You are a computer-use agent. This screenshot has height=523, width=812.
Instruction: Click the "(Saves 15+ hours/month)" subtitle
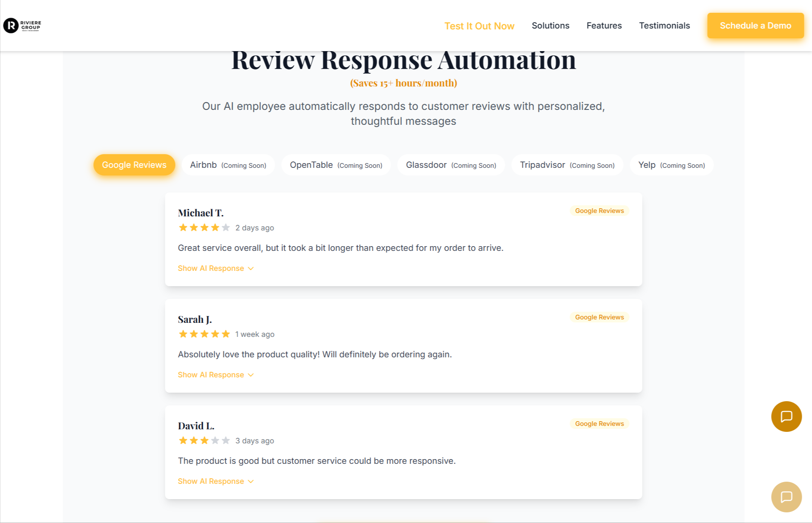403,83
